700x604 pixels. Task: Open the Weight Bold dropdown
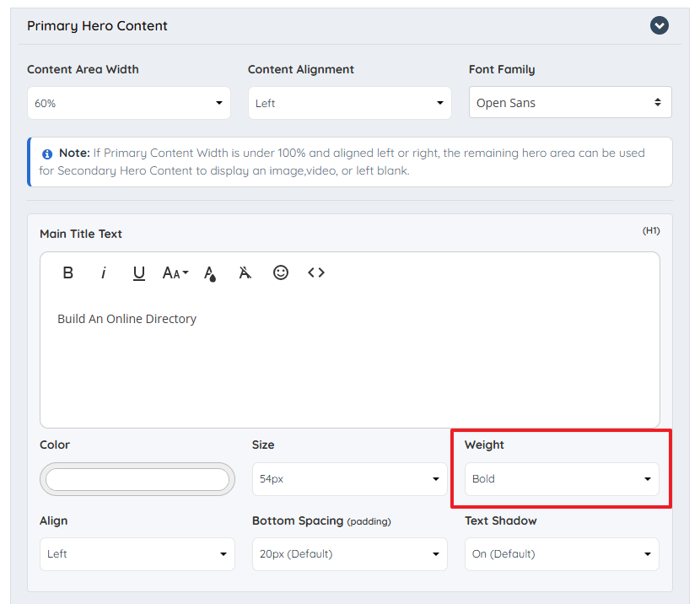(562, 479)
